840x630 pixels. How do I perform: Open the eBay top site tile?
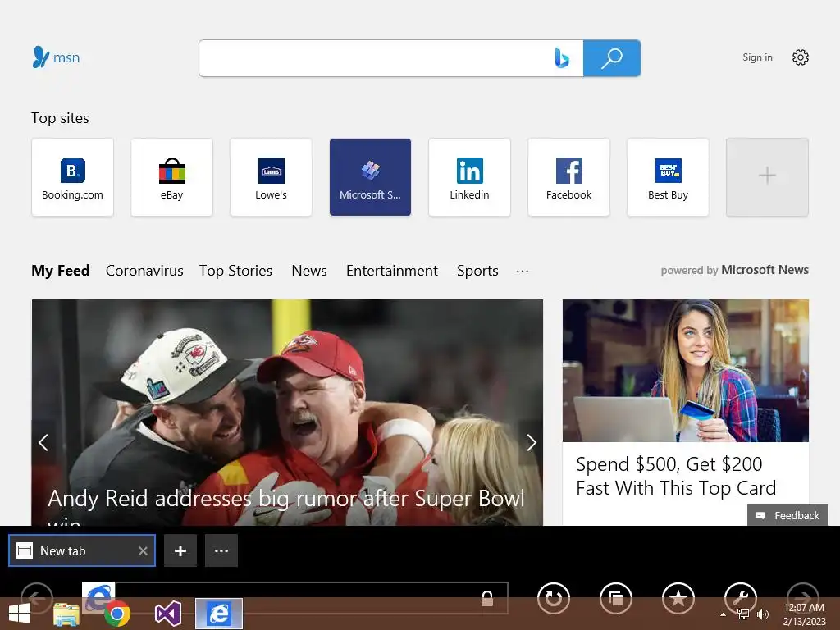coord(171,177)
